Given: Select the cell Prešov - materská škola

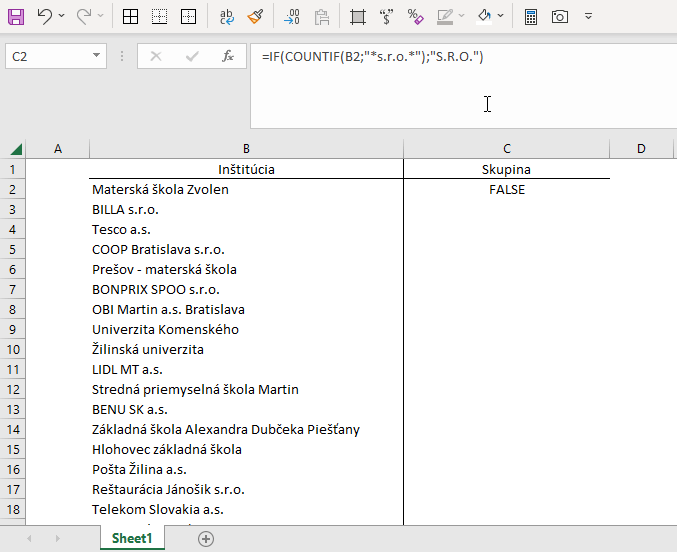Looking at the screenshot, I should pyautogui.click(x=246, y=270).
